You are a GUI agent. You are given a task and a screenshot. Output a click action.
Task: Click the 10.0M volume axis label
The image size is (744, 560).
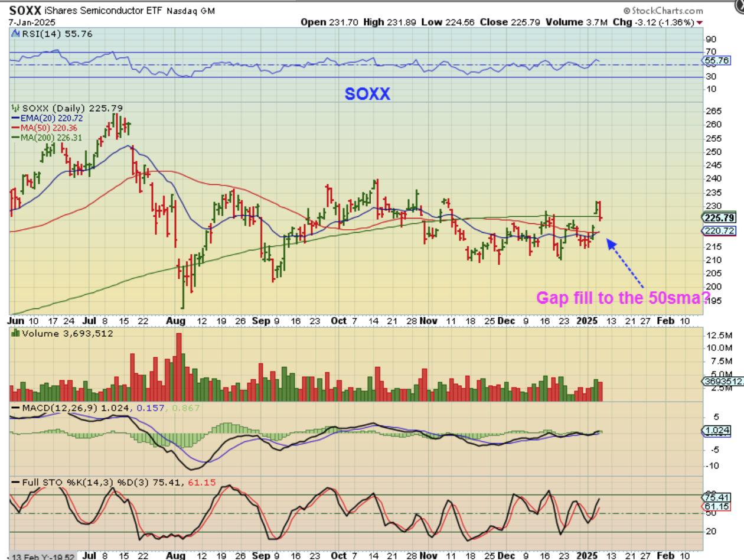(718, 349)
